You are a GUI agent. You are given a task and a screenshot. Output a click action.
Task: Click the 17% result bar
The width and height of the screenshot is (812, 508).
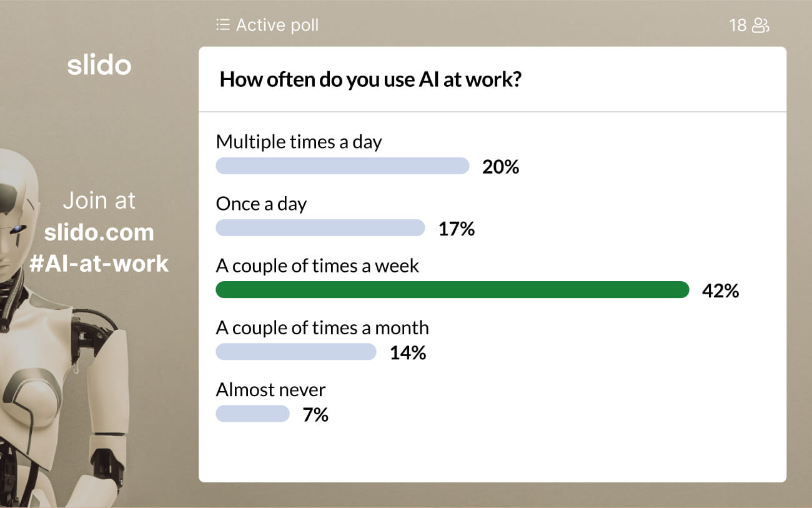320,228
